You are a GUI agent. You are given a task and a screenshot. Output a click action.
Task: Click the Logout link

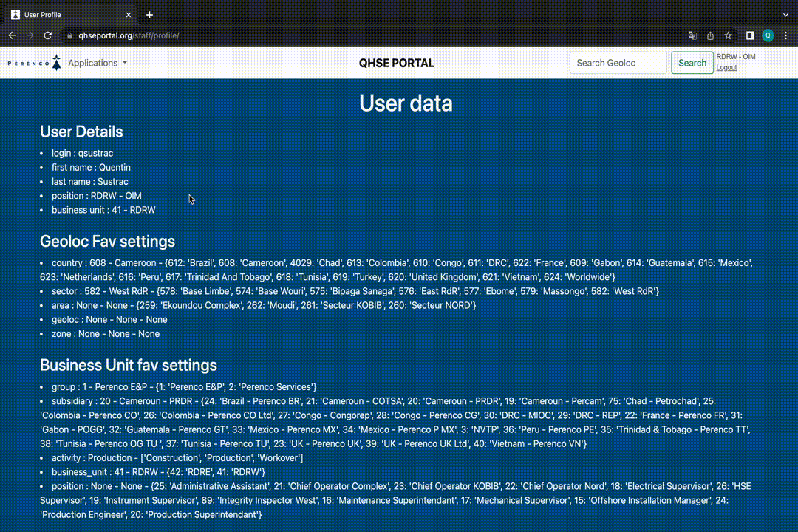(x=726, y=68)
